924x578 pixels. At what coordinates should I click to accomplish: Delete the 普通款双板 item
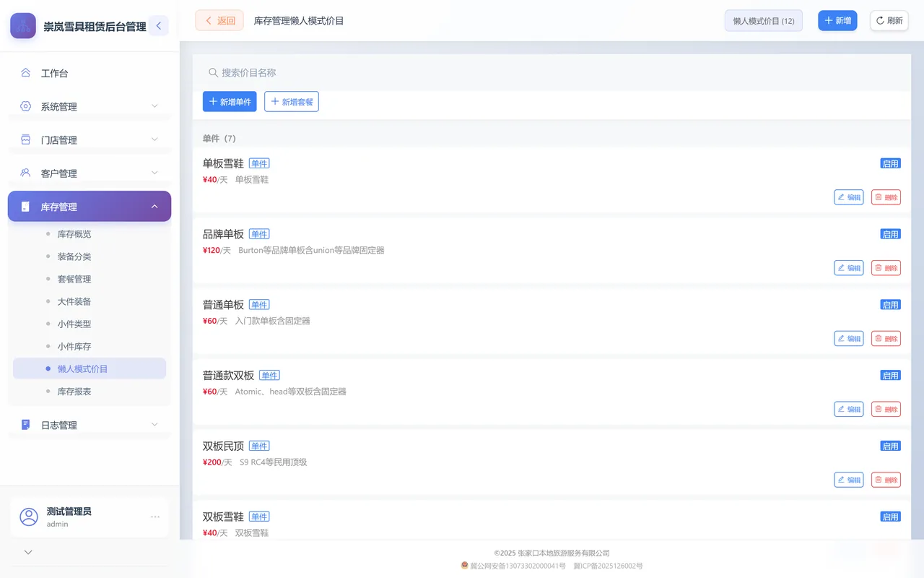[886, 409]
